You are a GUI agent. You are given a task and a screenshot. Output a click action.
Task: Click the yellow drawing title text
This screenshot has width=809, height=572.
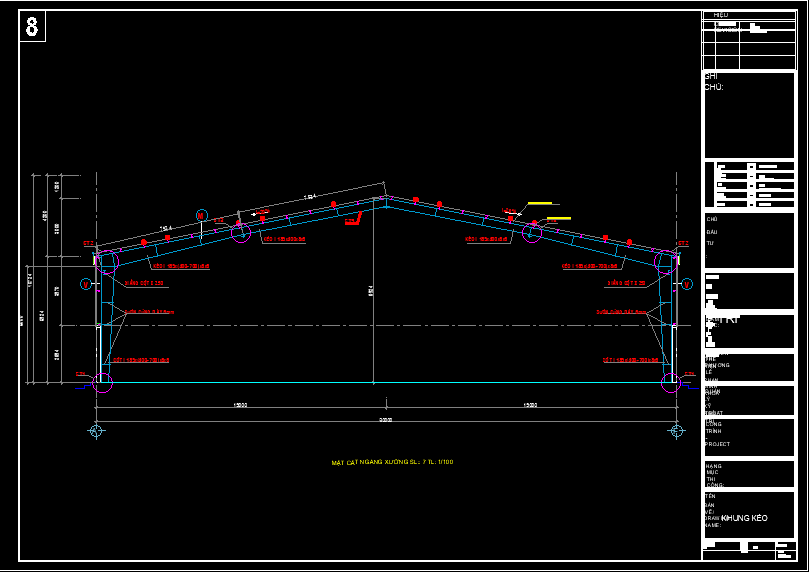[392, 462]
